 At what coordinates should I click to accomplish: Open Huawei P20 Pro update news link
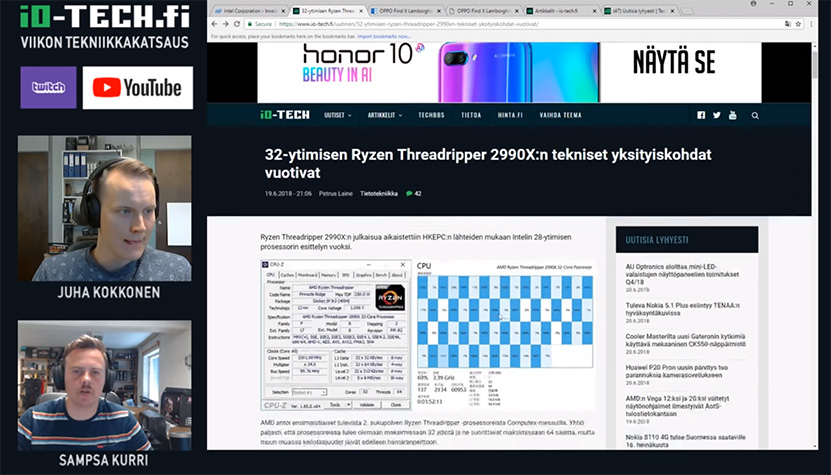[677, 371]
